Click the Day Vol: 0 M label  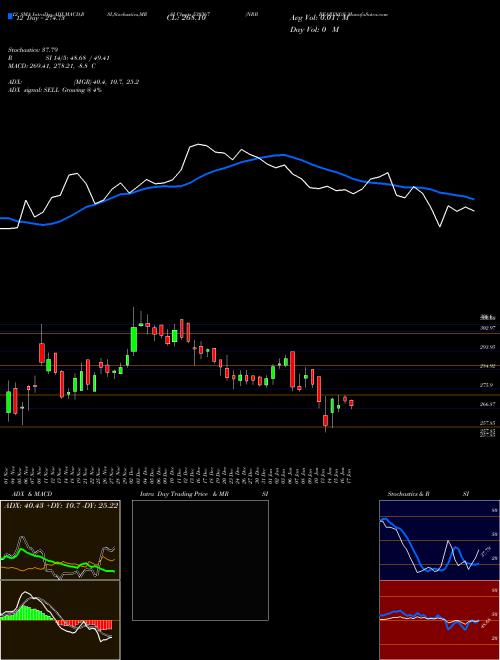click(x=314, y=30)
